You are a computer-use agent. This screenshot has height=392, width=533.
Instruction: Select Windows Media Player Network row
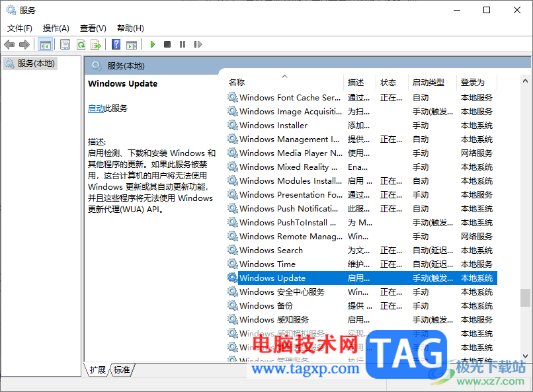pos(362,153)
